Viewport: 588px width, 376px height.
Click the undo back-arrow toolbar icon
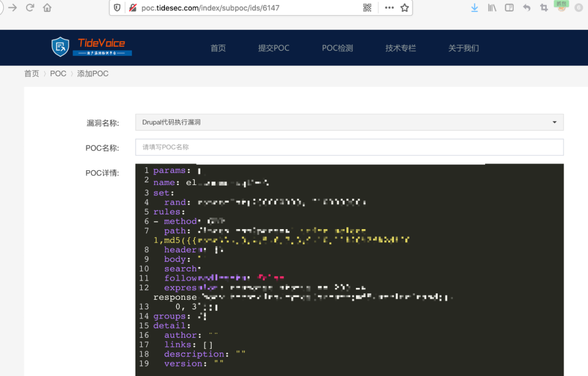coord(526,8)
